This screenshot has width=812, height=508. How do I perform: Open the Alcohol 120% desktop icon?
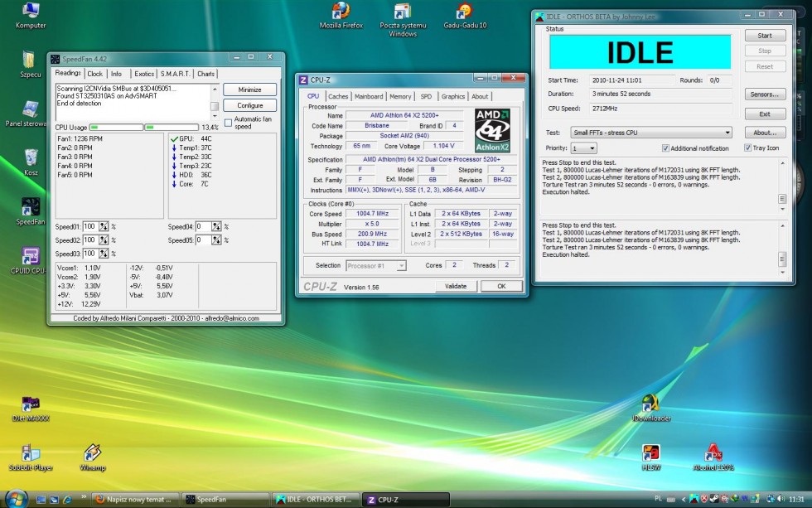(713, 453)
